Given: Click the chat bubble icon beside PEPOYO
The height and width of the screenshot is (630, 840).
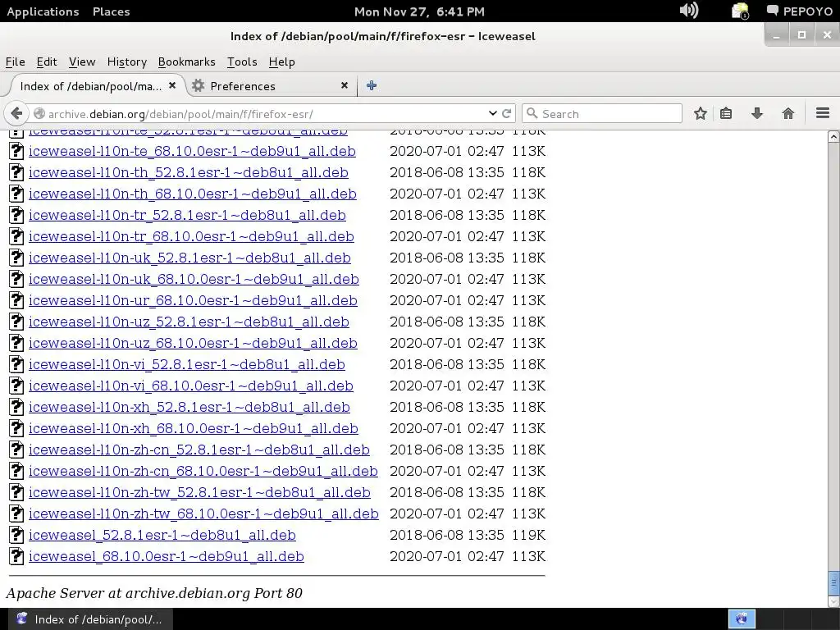Looking at the screenshot, I should pyautogui.click(x=772, y=10).
